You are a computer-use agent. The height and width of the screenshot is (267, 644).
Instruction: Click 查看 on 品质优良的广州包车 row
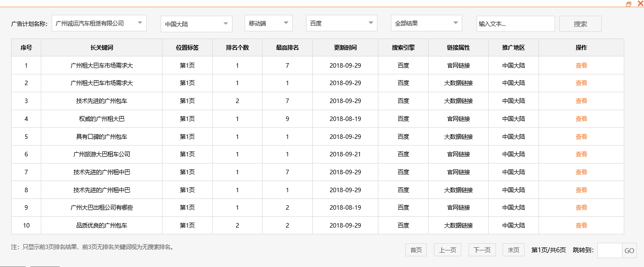click(581, 225)
